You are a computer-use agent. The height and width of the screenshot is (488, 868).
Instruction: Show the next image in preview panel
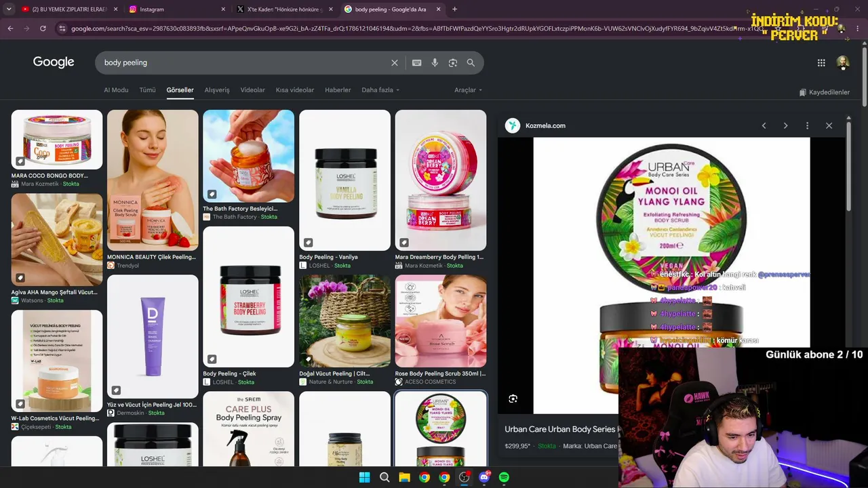(x=785, y=125)
